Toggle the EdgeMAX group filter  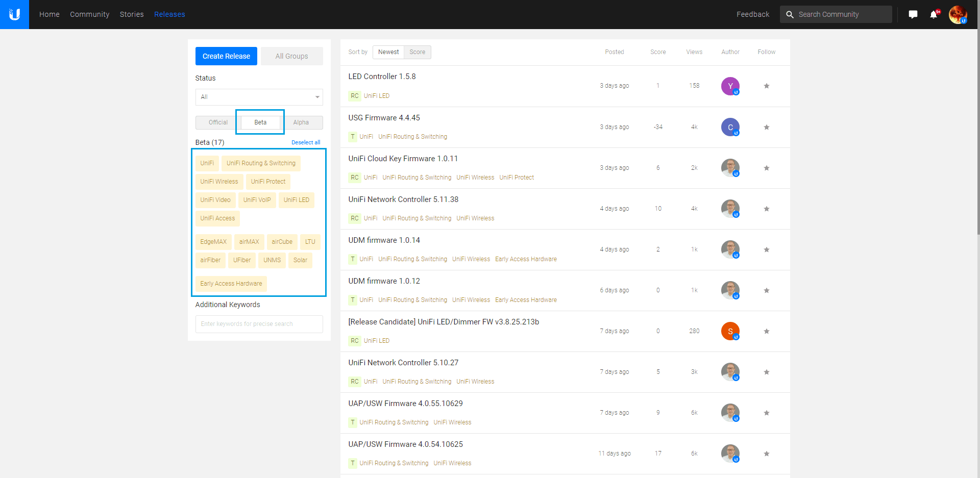(213, 242)
